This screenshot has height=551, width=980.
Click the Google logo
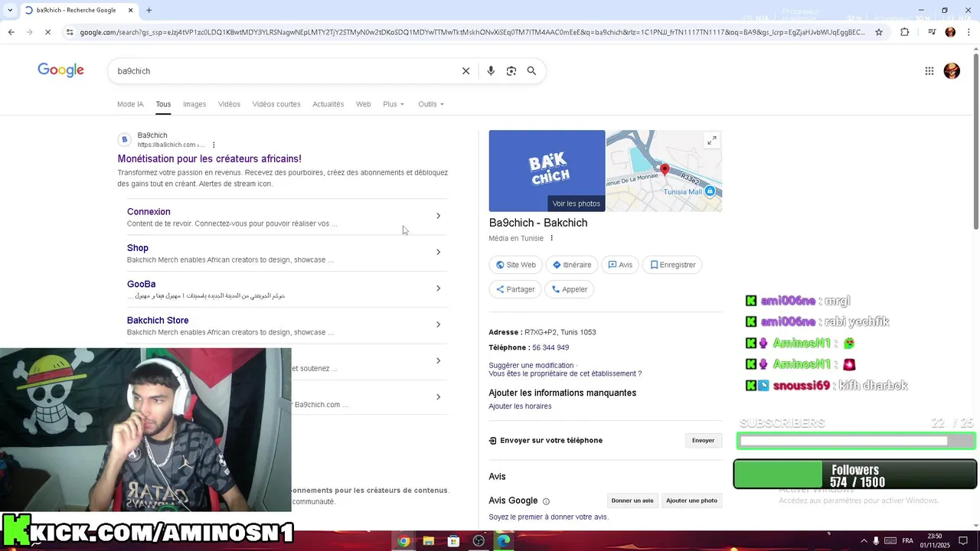[60, 70]
